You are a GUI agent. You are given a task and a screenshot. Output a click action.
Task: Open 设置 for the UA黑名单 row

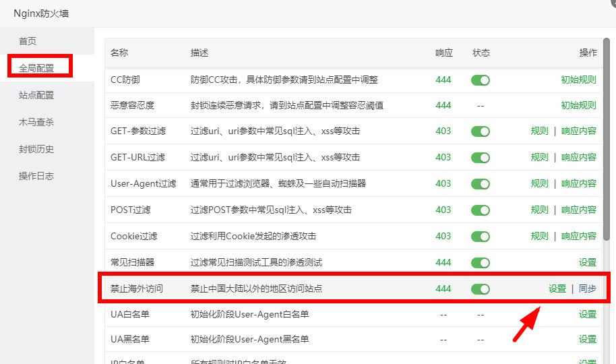[x=588, y=339]
